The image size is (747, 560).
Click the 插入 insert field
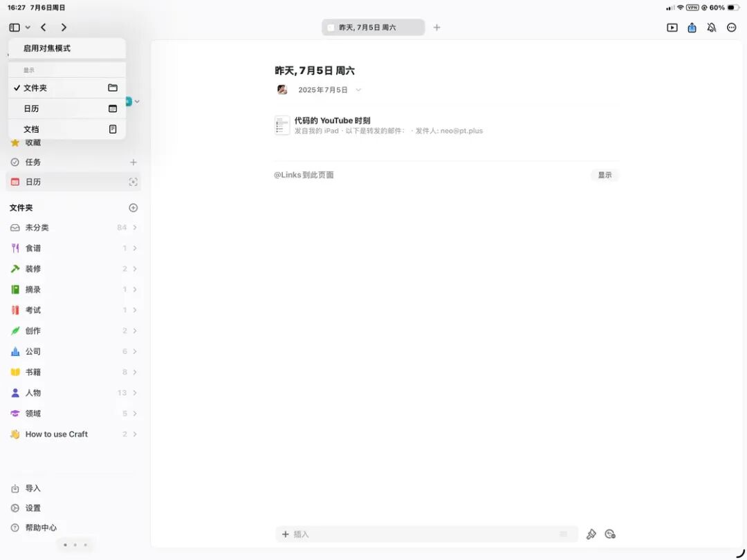coord(427,534)
